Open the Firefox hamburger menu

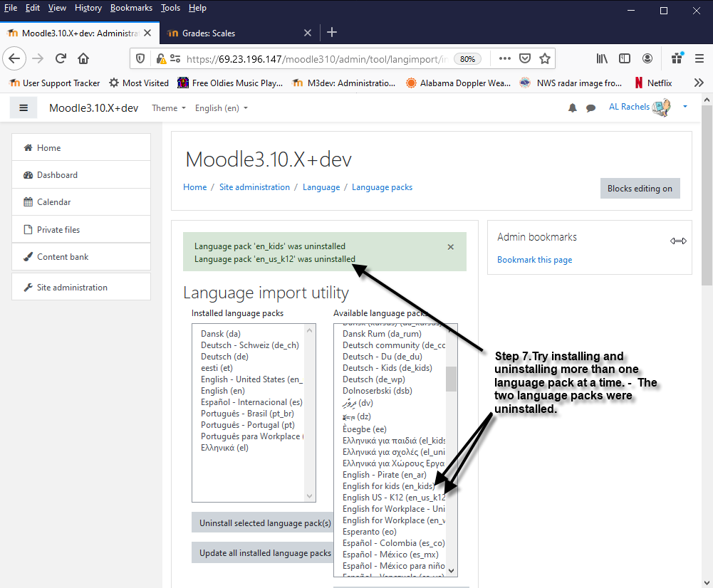click(x=699, y=58)
